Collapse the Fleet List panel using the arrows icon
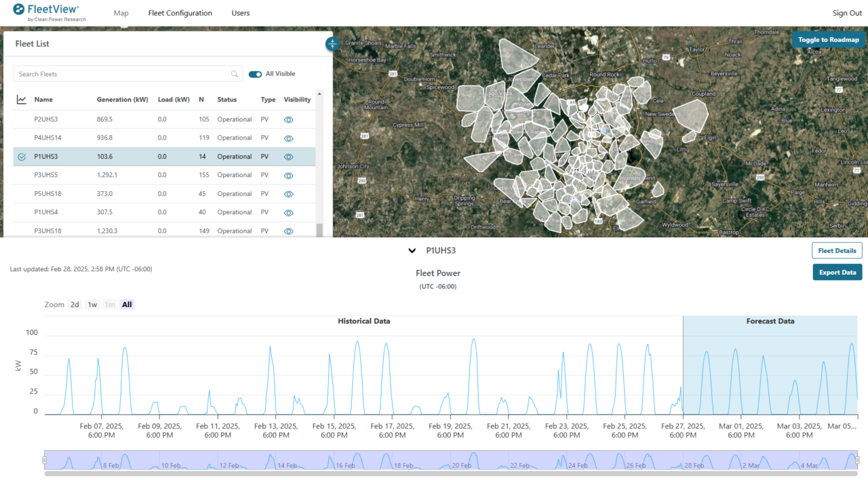Image resolution: width=868 pixels, height=480 pixels. point(332,43)
